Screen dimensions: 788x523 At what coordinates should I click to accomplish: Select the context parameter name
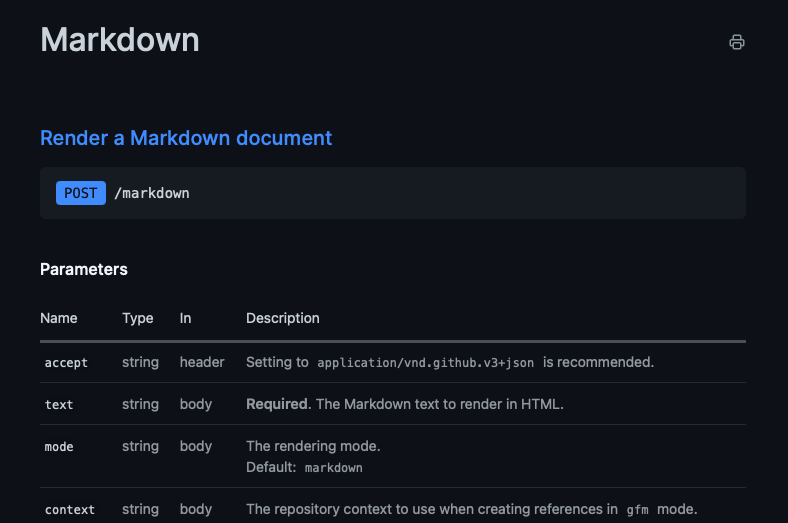[x=70, y=509]
